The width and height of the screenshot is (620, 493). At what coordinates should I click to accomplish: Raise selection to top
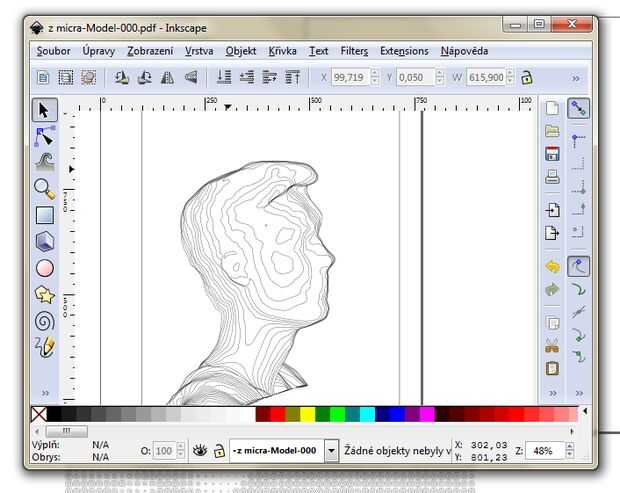(x=293, y=77)
